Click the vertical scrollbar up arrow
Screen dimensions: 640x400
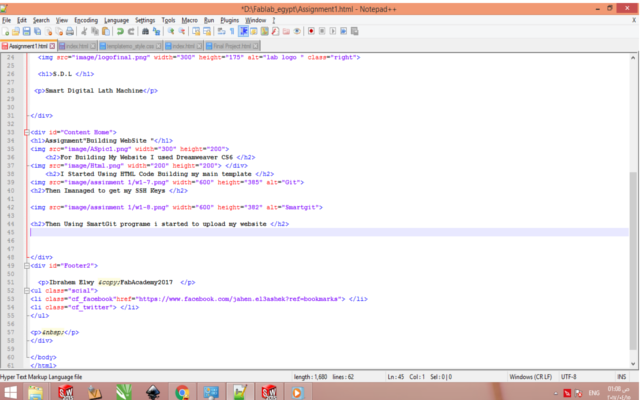(633, 58)
